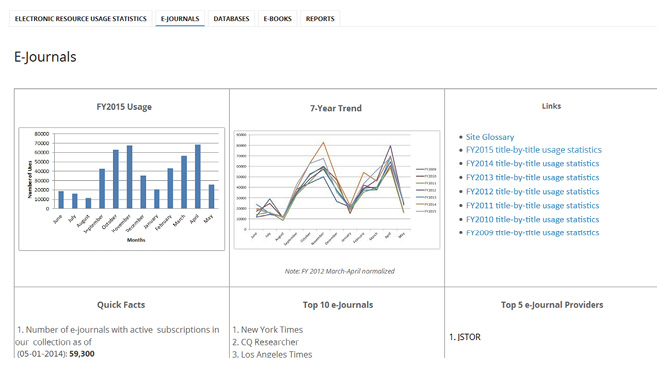Click the April bar in FY2015 chart

[198, 176]
